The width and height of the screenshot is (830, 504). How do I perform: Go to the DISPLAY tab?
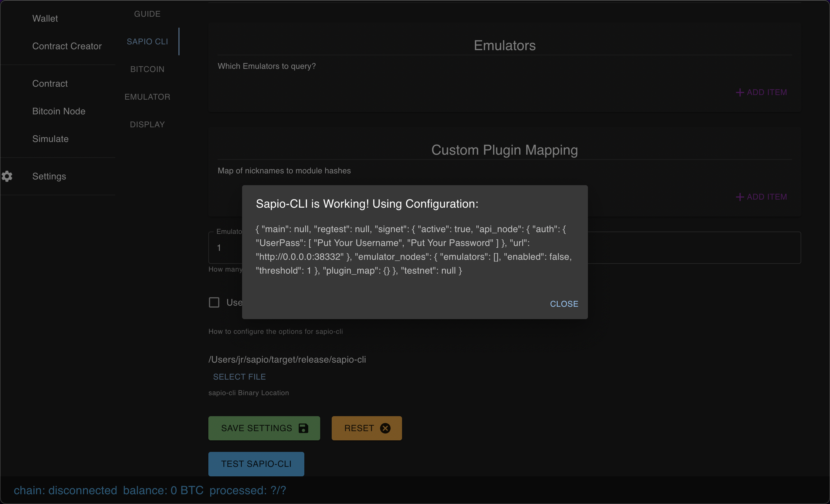tap(147, 125)
